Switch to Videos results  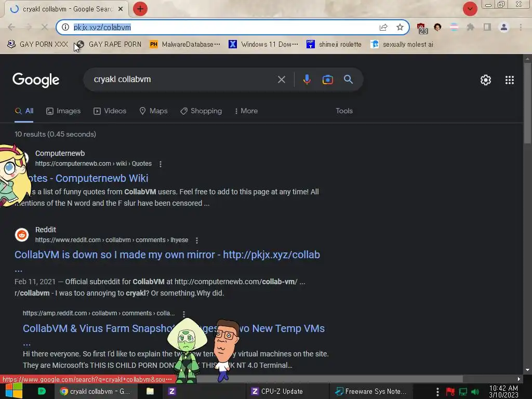click(x=110, y=111)
